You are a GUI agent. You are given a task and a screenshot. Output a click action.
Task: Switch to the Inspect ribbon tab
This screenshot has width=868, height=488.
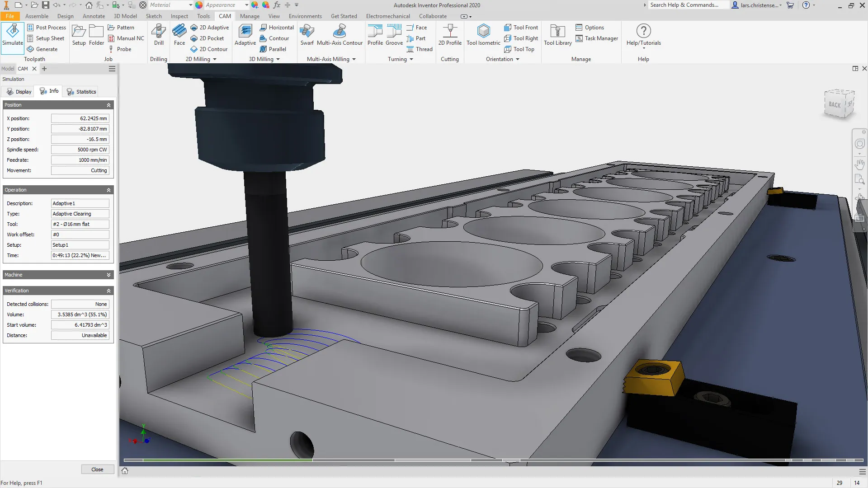pos(179,16)
